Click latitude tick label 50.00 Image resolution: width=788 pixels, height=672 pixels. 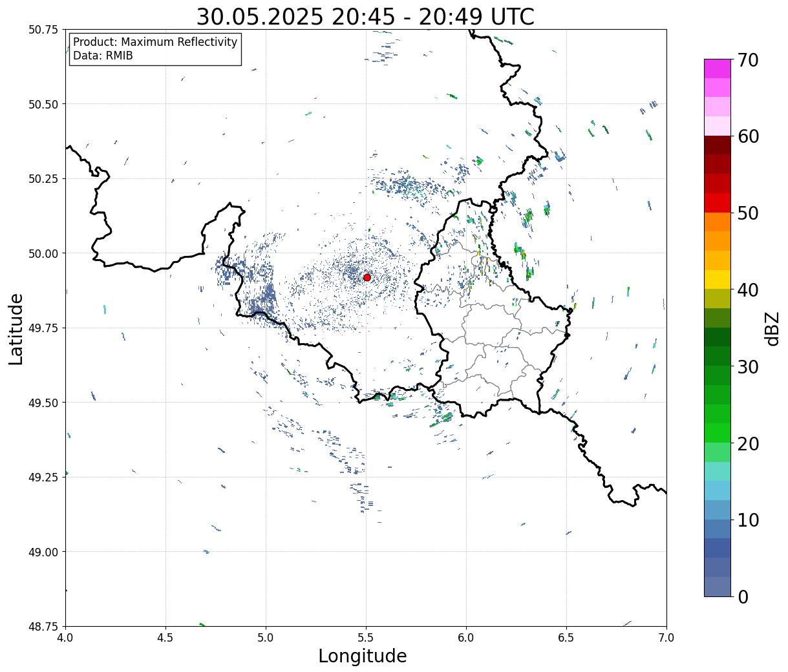point(43,253)
